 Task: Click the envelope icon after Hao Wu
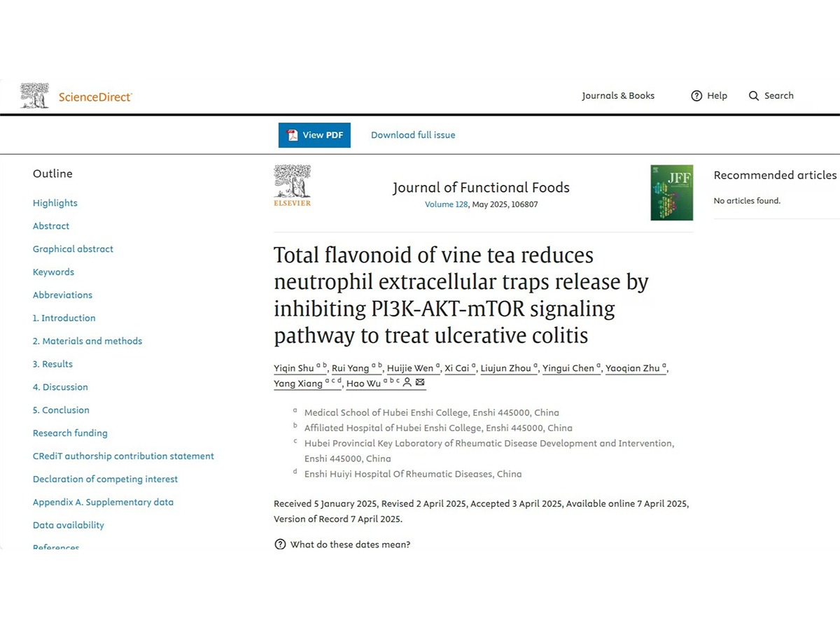coord(420,383)
